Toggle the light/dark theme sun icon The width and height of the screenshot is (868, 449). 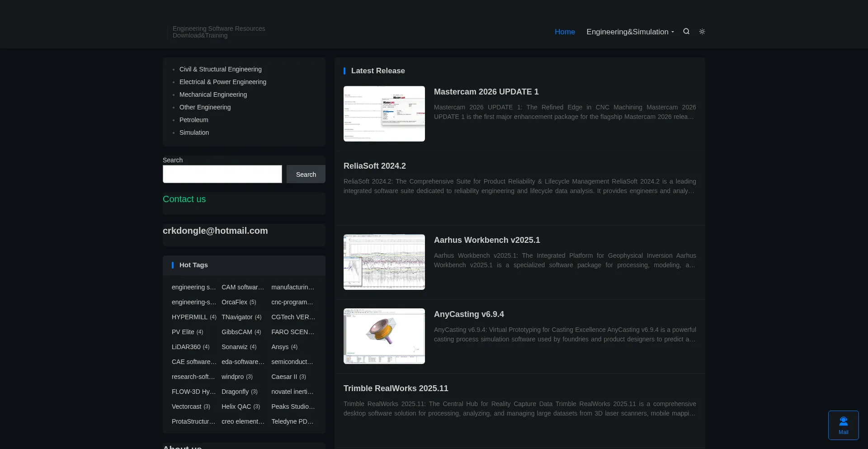tap(702, 32)
